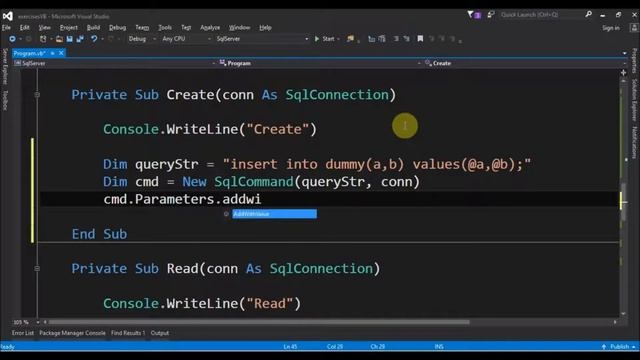Click the Open File folder icon
Screen dimensions: 640x360
[60, 39]
